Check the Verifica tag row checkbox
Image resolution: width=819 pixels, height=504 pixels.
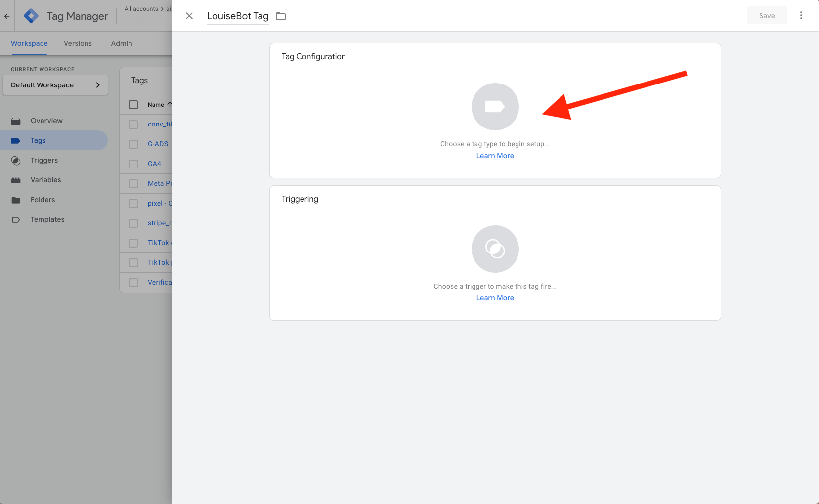[x=133, y=283]
